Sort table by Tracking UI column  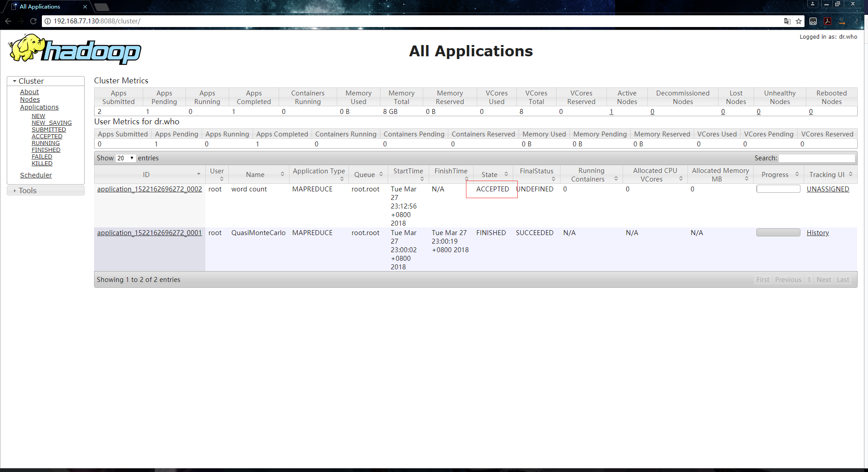click(x=830, y=174)
